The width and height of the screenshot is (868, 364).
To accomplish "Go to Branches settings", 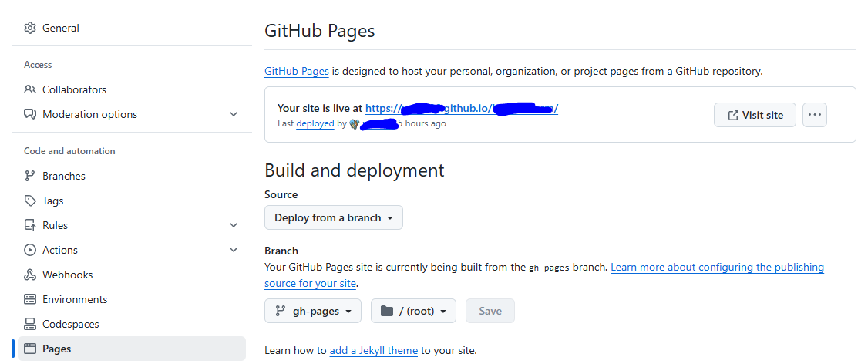I will (132, 176).
